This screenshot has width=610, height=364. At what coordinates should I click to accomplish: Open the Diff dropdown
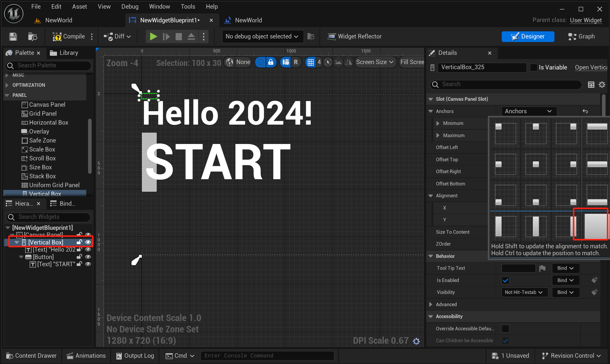tap(117, 36)
